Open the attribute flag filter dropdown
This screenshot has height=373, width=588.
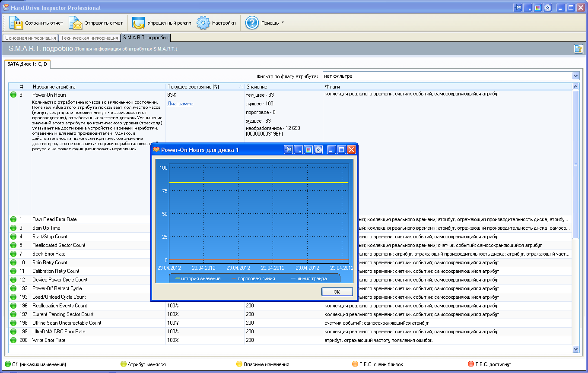575,76
